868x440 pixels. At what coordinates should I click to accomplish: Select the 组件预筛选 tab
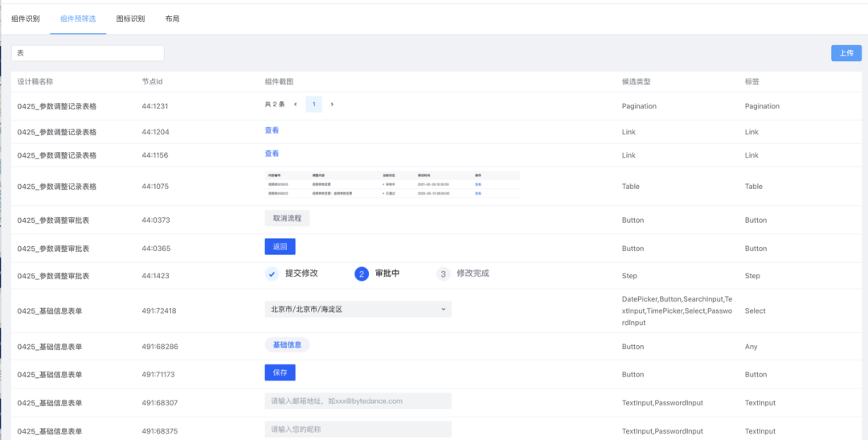[x=78, y=19]
